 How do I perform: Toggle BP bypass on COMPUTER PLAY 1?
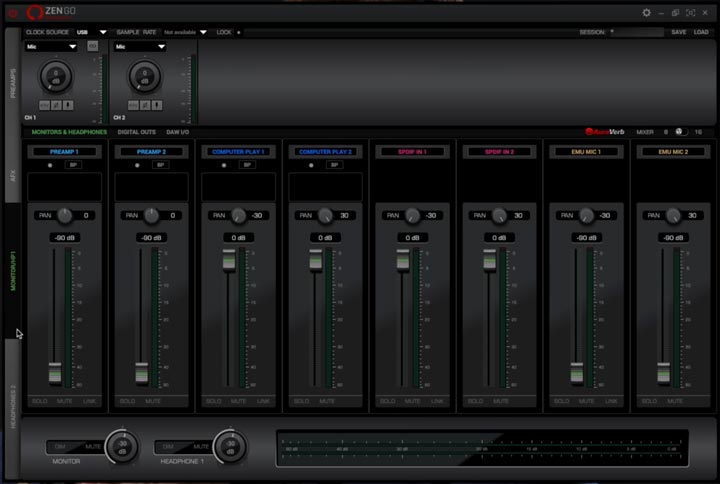(247, 164)
